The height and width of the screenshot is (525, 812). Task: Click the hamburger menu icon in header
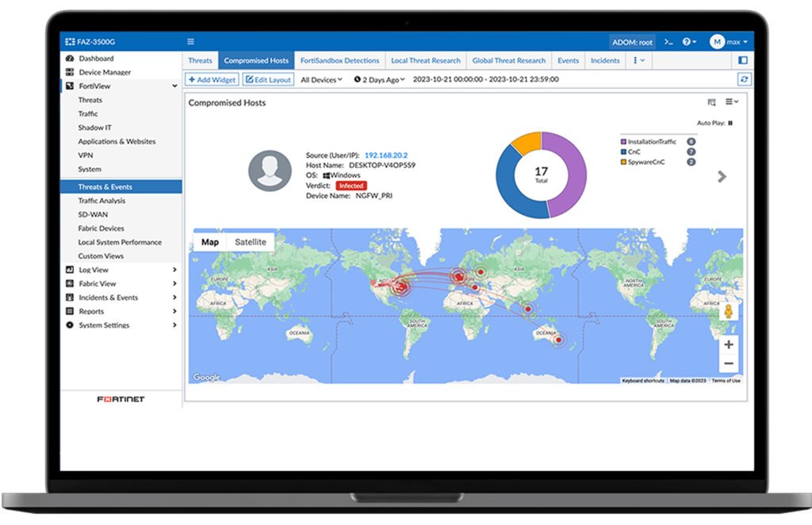190,41
